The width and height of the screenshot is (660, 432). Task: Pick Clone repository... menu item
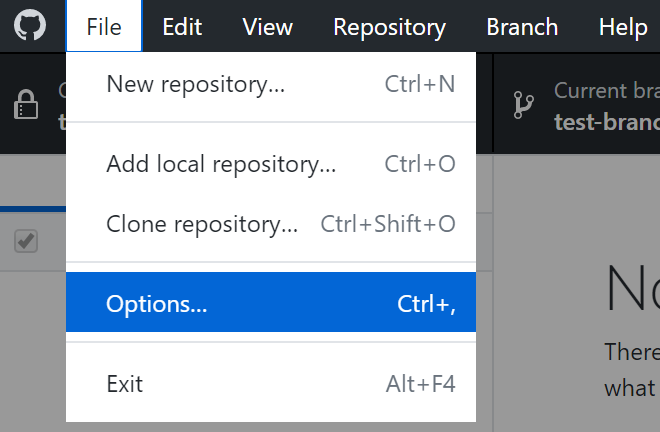(202, 224)
